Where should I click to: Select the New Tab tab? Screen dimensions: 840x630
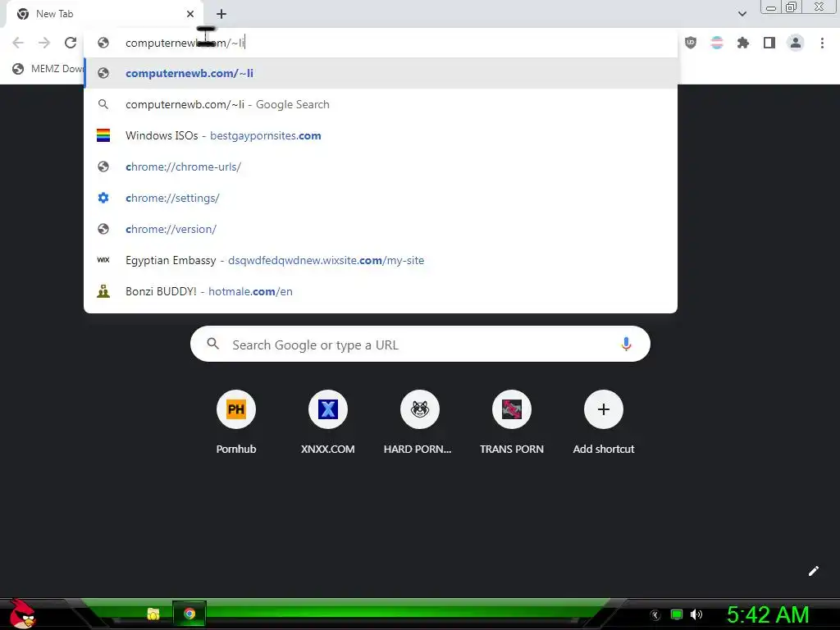click(x=104, y=14)
